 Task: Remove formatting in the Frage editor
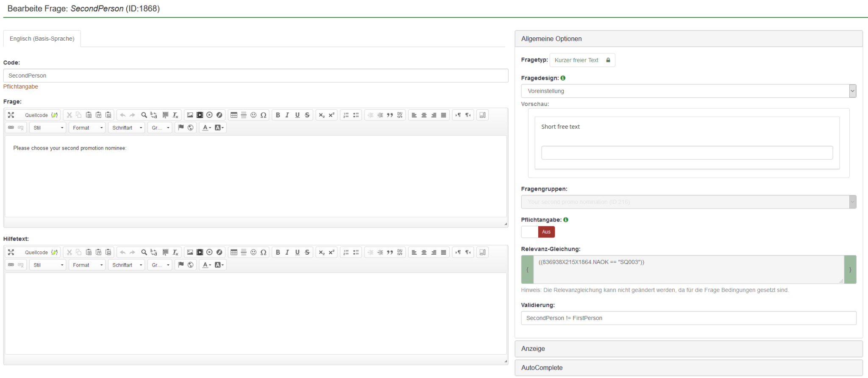point(175,115)
